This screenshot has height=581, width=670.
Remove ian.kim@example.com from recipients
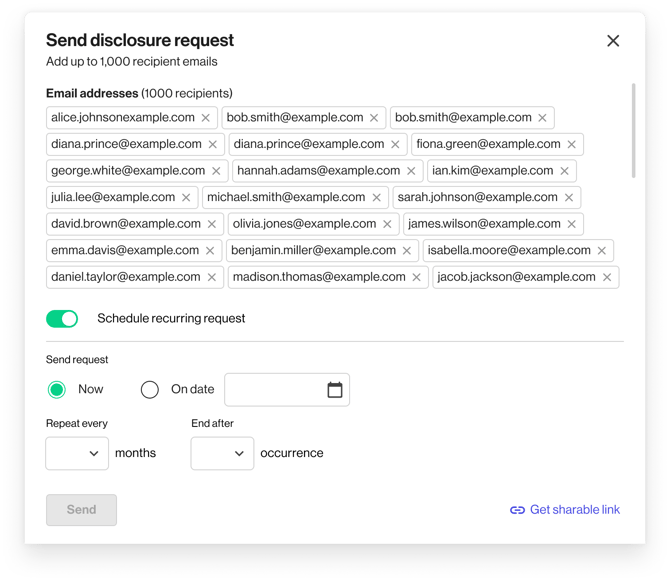tap(564, 171)
